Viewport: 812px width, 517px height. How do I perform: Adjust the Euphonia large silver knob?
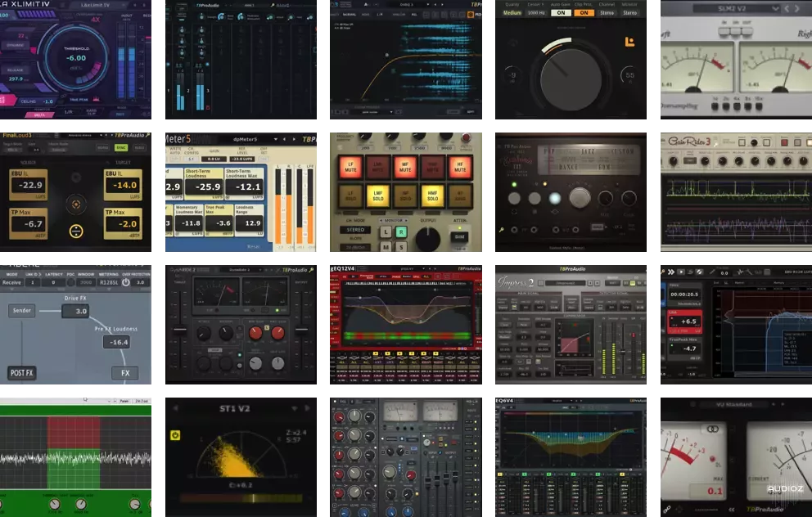pyautogui.click(x=580, y=198)
